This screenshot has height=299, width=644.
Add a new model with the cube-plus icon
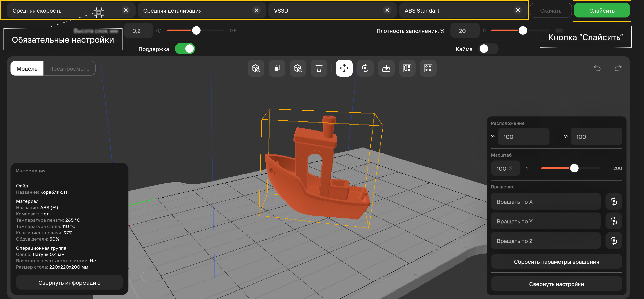click(256, 68)
